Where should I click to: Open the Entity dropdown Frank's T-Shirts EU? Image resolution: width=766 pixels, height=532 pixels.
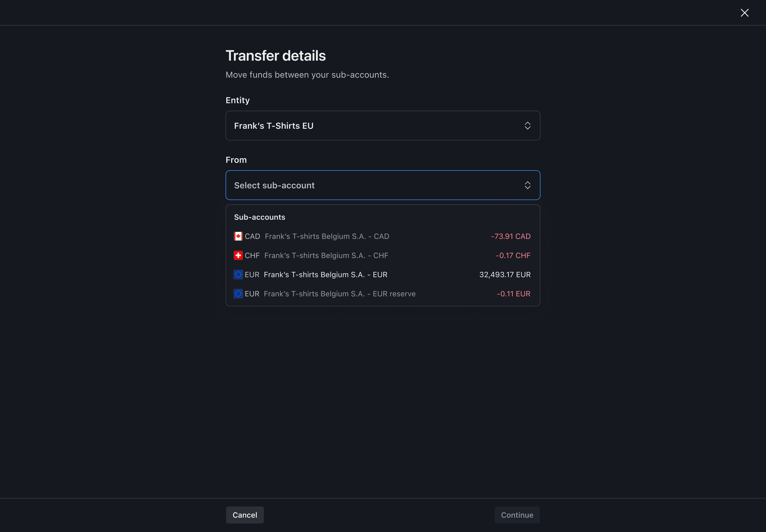point(383,126)
